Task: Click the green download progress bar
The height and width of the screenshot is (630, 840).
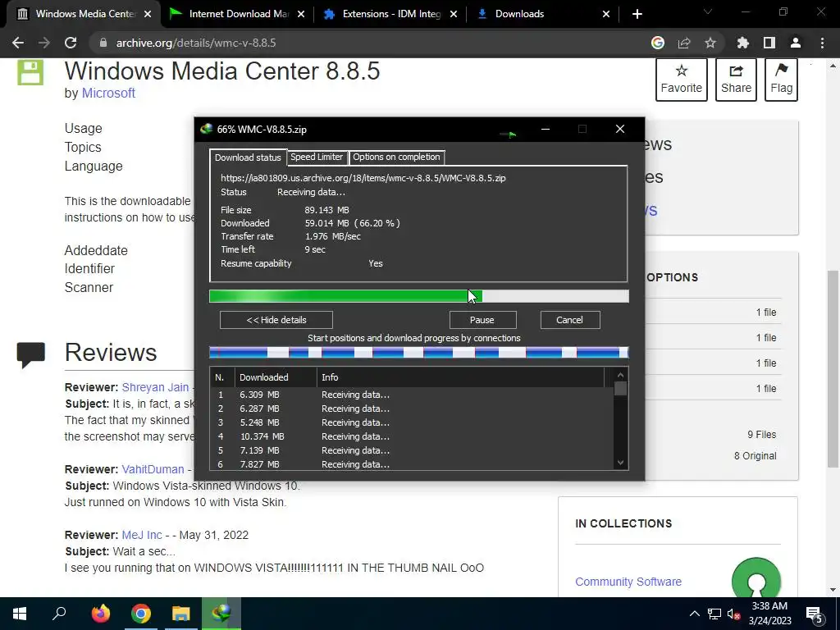Action: pyautogui.click(x=419, y=296)
